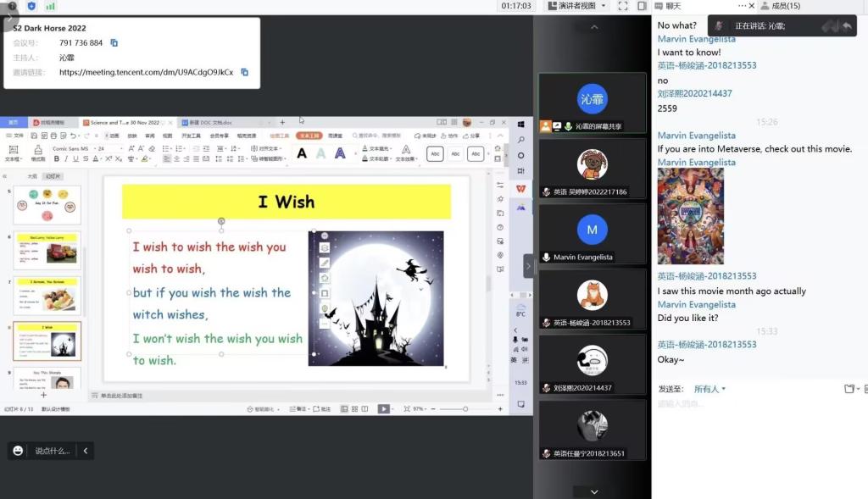
Task: Copy the meeting invitation link
Action: coord(244,73)
